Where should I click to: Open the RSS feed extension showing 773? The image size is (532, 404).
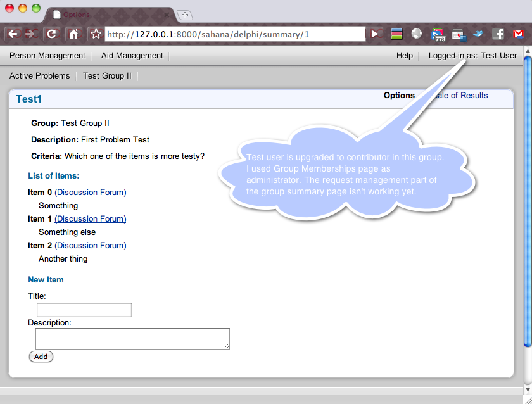pyautogui.click(x=438, y=34)
